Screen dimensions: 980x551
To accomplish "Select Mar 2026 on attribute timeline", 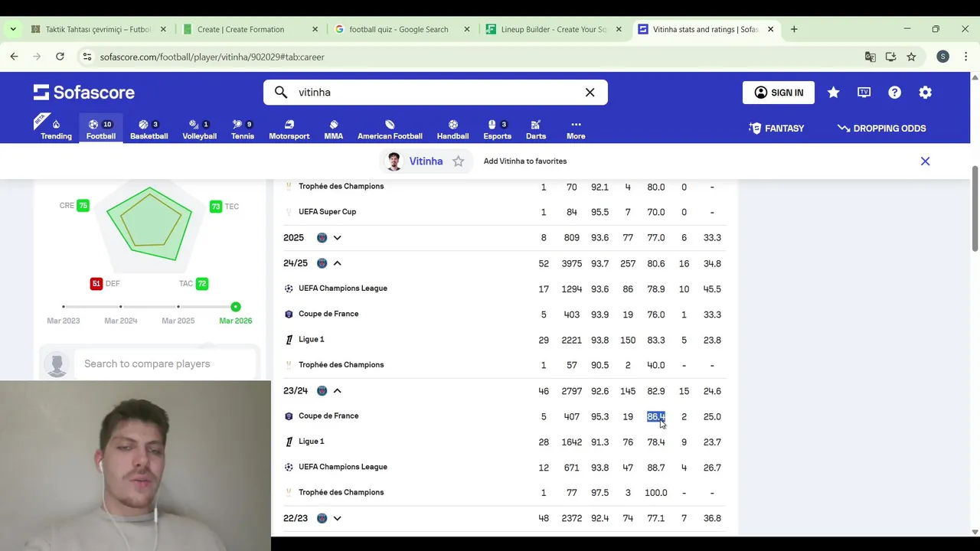I will [236, 307].
